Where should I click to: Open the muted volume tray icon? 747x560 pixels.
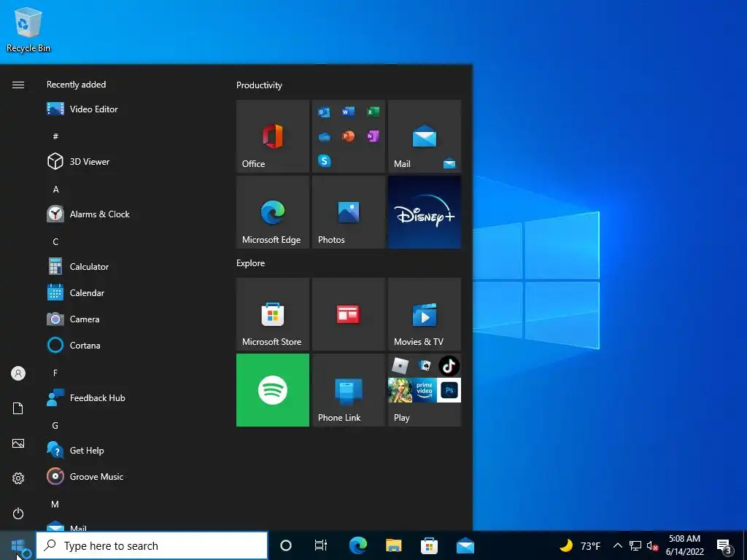click(x=652, y=545)
